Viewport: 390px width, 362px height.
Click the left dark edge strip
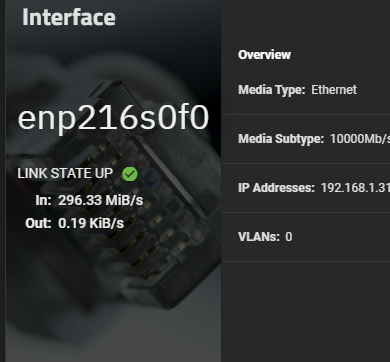coord(3,181)
